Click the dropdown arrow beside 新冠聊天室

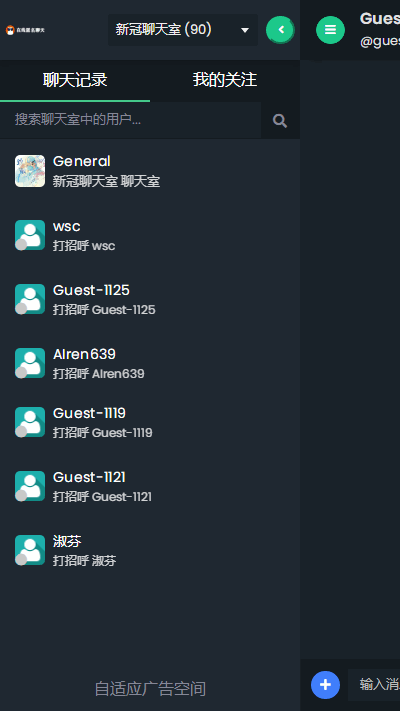point(245,30)
